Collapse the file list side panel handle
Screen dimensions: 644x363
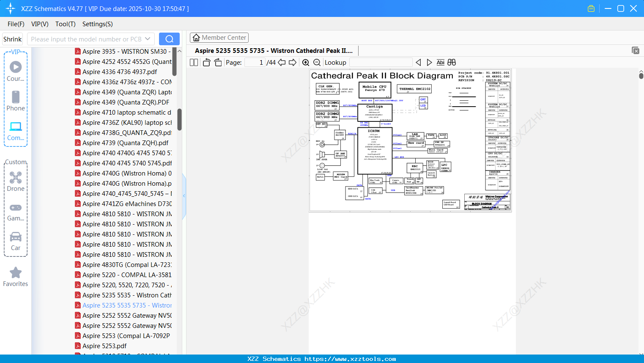[x=184, y=196]
